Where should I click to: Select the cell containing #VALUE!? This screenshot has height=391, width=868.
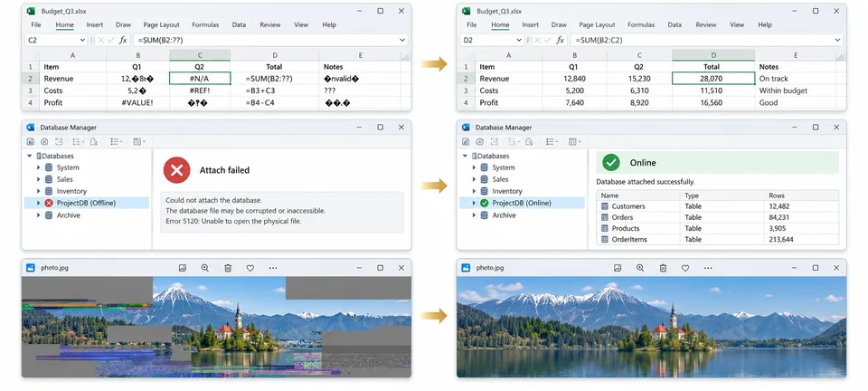(x=137, y=102)
